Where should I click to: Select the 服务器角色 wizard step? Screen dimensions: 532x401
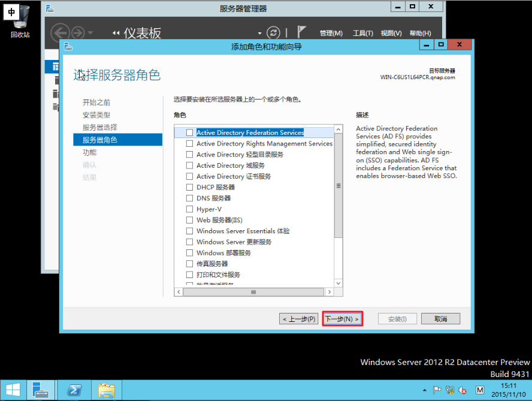(118, 140)
